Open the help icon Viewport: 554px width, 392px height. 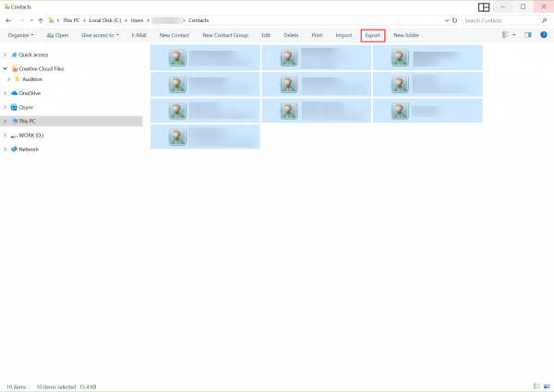pos(544,34)
